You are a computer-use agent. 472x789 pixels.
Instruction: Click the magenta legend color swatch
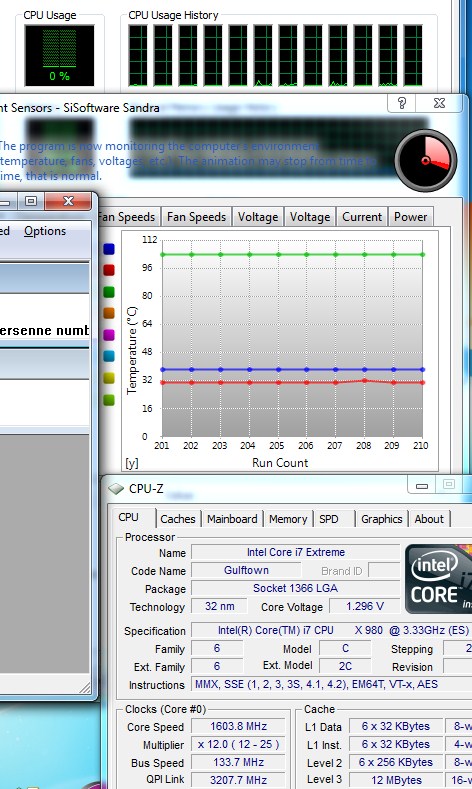[x=109, y=335]
